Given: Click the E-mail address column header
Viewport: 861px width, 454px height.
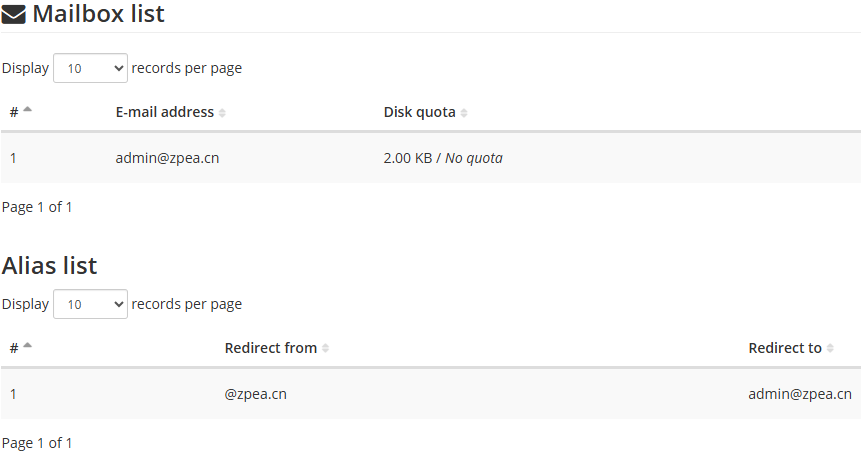Looking at the screenshot, I should point(165,112).
